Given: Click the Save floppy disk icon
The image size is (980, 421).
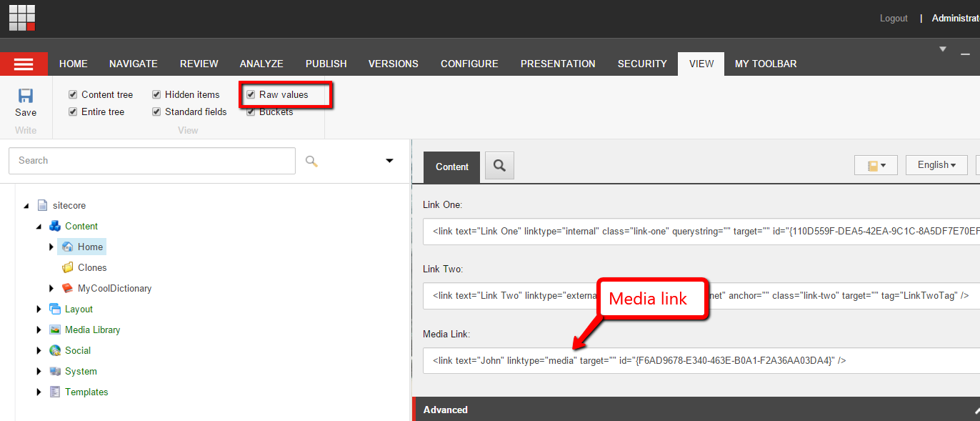Looking at the screenshot, I should (x=26, y=96).
